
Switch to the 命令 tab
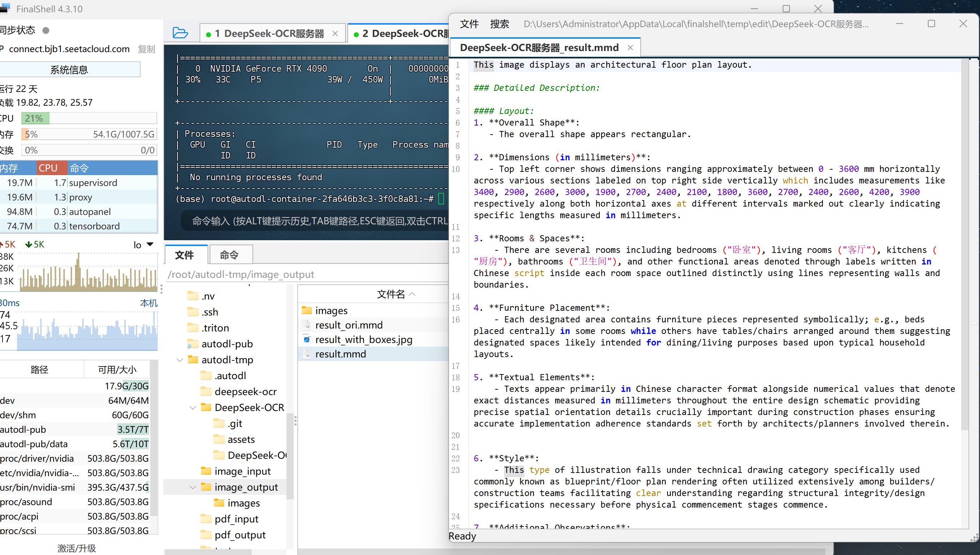click(229, 255)
